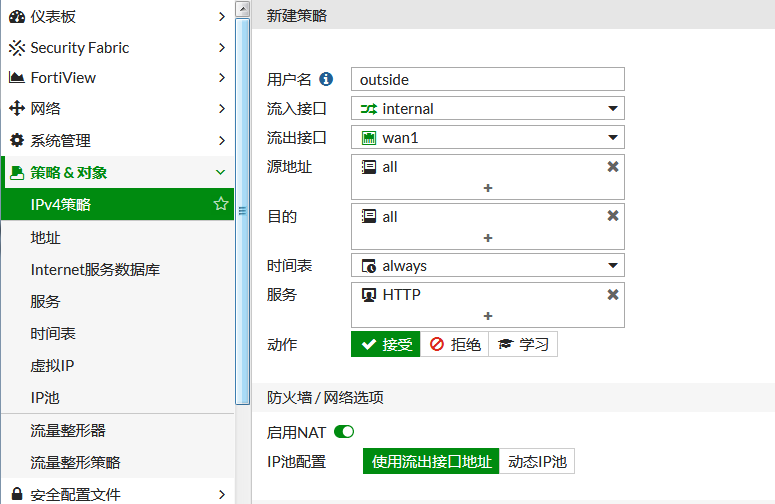Screen dimensions: 775x504
Task: Open the 流入接口 internal dropdown
Action: [488, 109]
